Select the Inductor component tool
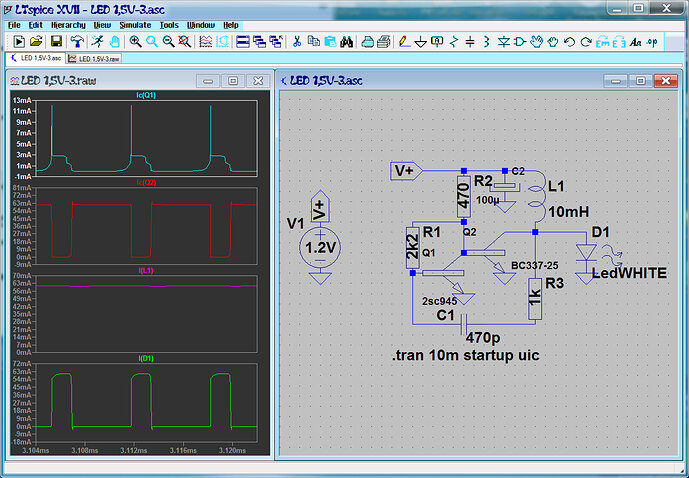This screenshot has height=478, width=689. click(486, 42)
